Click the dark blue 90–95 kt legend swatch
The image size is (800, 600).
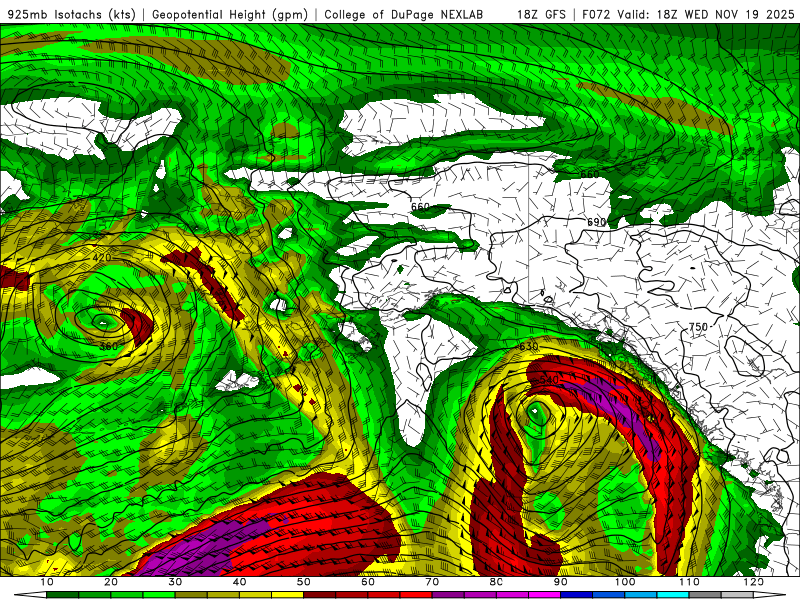coord(577,595)
